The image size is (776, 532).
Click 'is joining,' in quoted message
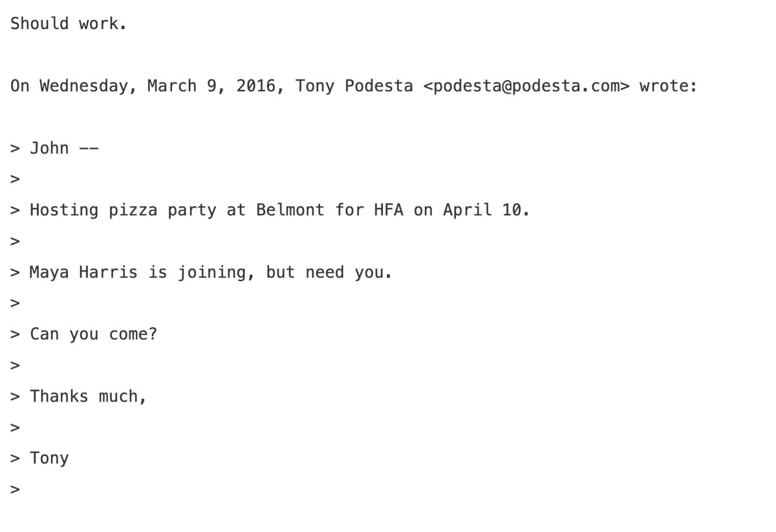tap(202, 272)
